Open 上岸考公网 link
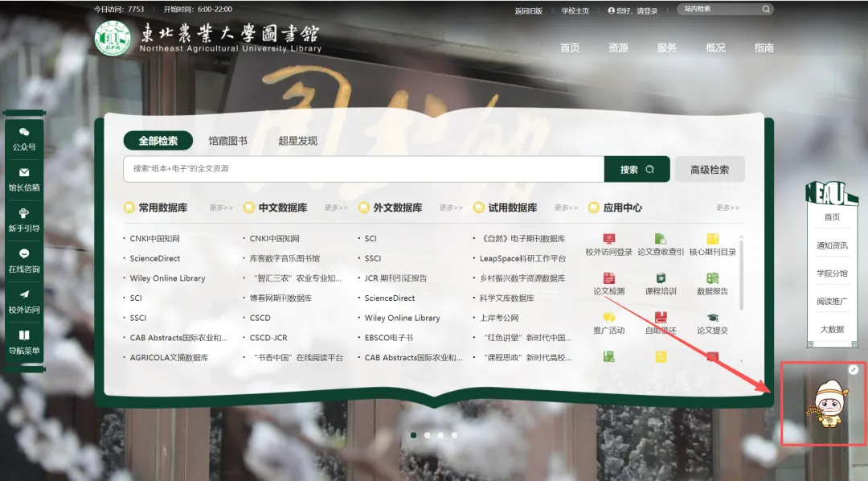The width and height of the screenshot is (868, 481). [499, 318]
